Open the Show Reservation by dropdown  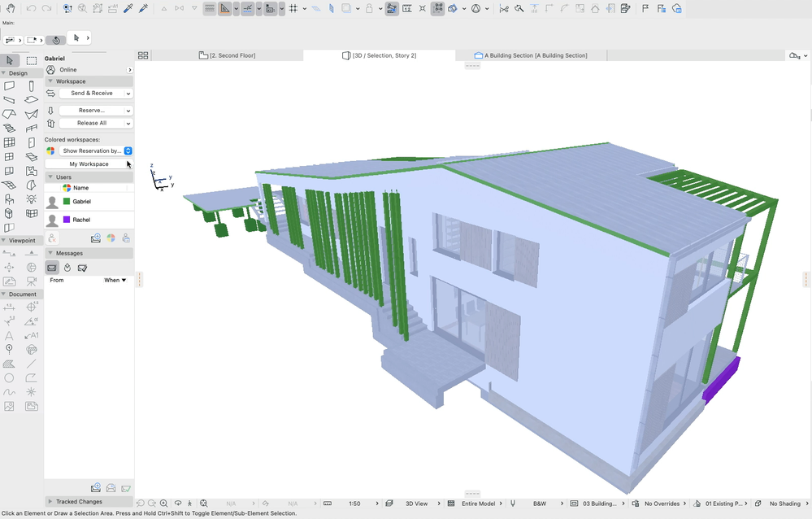pos(96,150)
